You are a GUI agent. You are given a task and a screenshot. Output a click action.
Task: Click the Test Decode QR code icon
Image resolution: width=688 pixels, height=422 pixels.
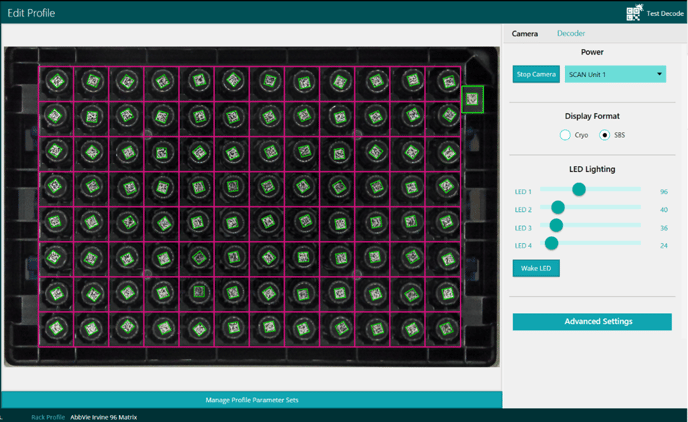point(634,13)
